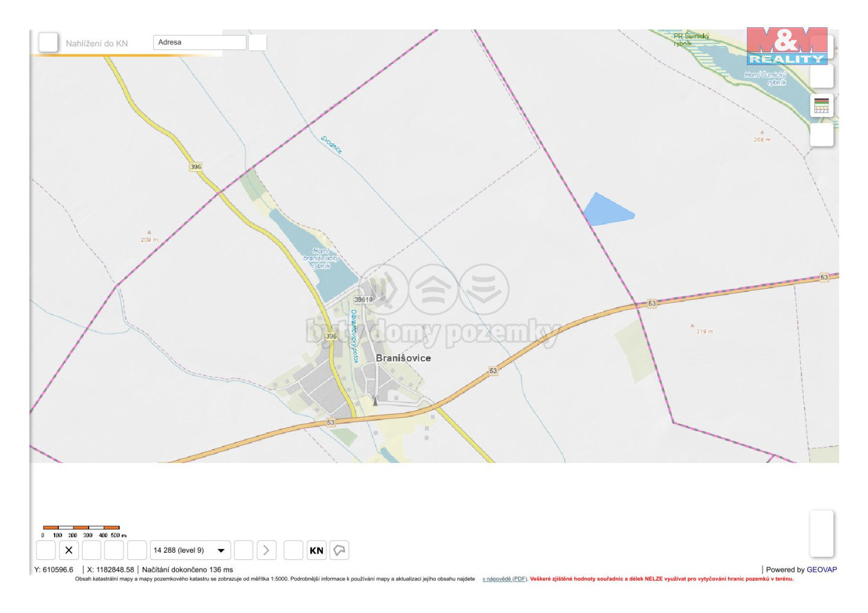Click the X clear button in bottom toolbar
The height and width of the screenshot is (613, 868).
coord(69,550)
